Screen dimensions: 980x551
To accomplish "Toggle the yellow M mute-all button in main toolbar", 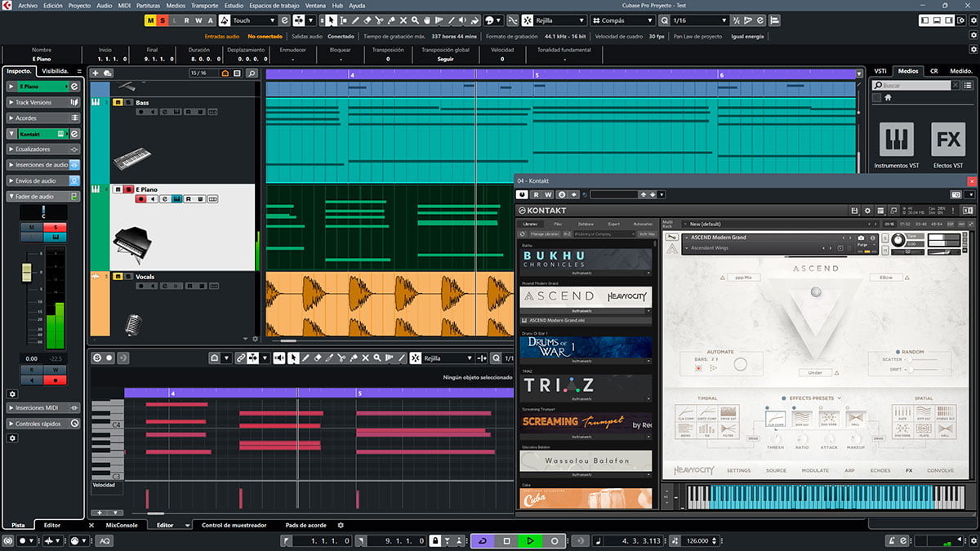I will point(150,20).
